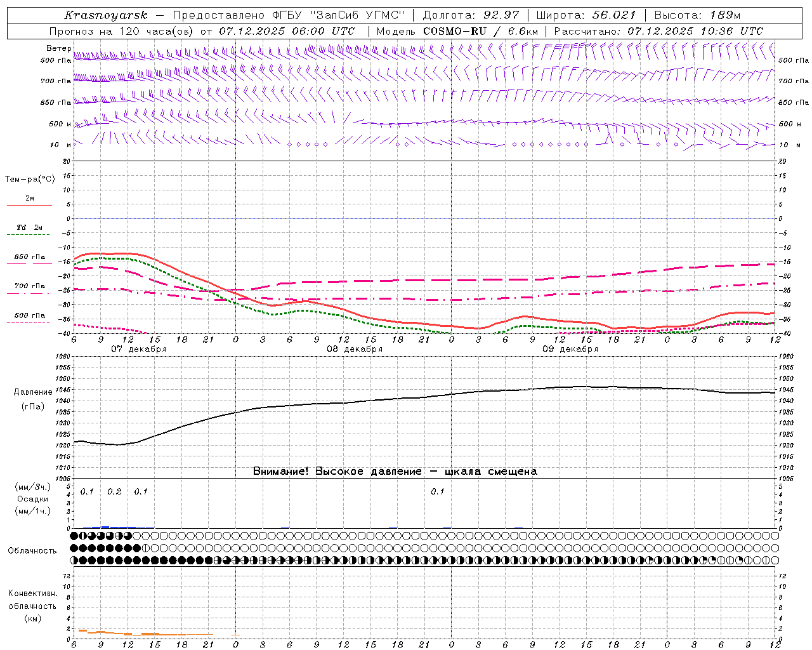This screenshot has height=650, width=812.
Task: Click the Ветер wind panel label
Action: [58, 48]
